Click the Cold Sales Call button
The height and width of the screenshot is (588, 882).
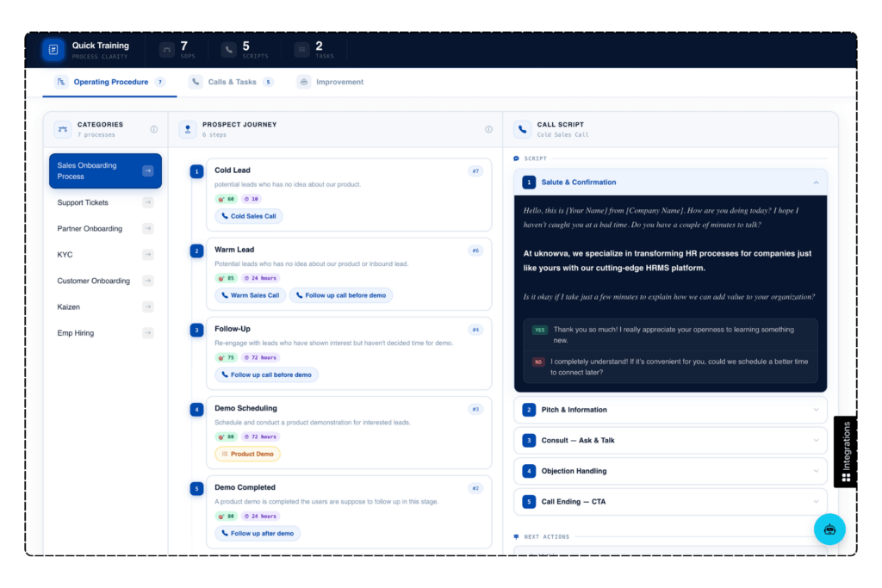249,217
